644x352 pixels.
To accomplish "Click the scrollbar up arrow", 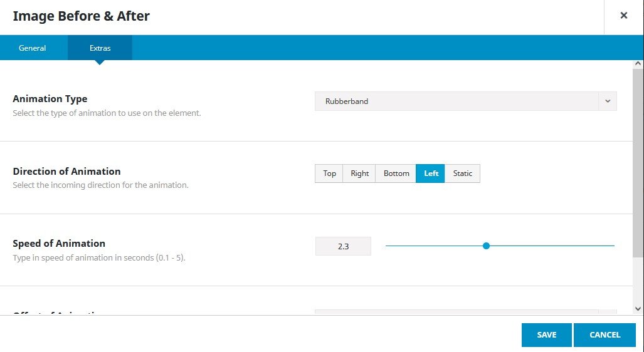I will click(638, 65).
